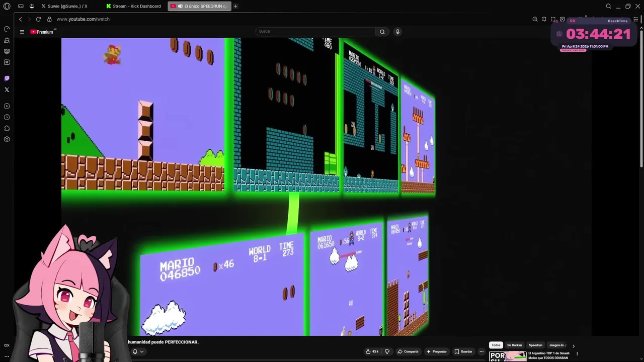Open the GX Cleaner sidebar icon
Screen dimensions: 644x362
[7, 40]
